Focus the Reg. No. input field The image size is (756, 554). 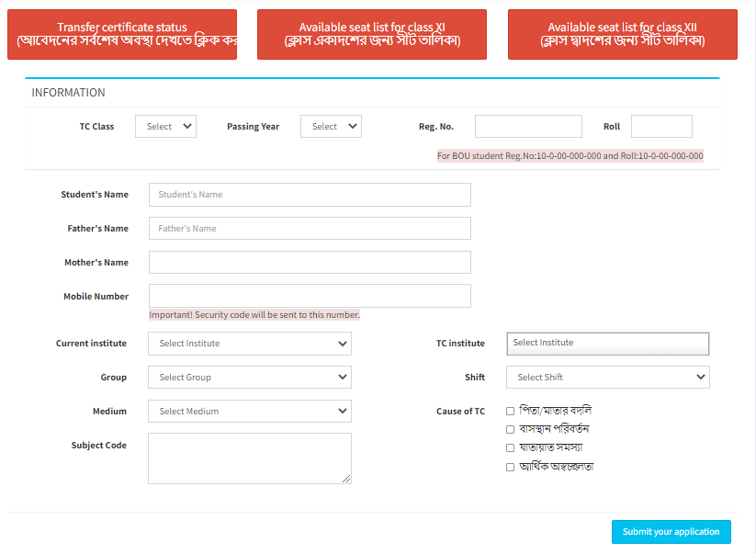528,127
